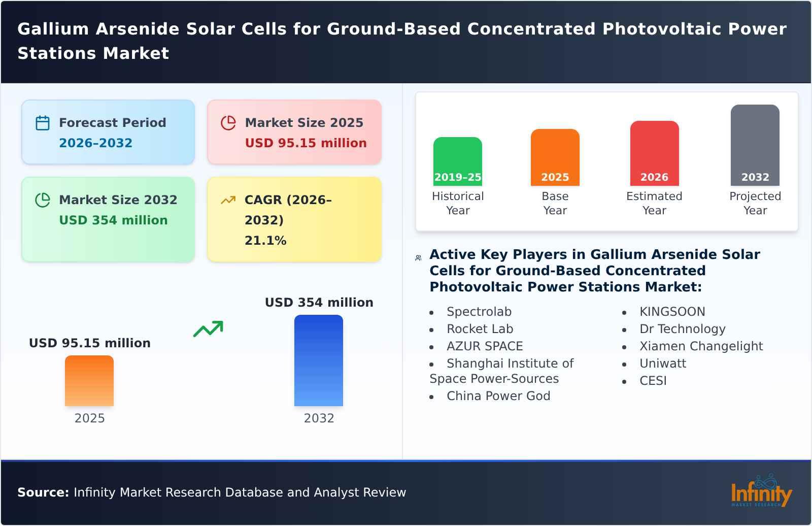Select 'Dr Technology' in the players list
The width and height of the screenshot is (812, 526).
(683, 329)
